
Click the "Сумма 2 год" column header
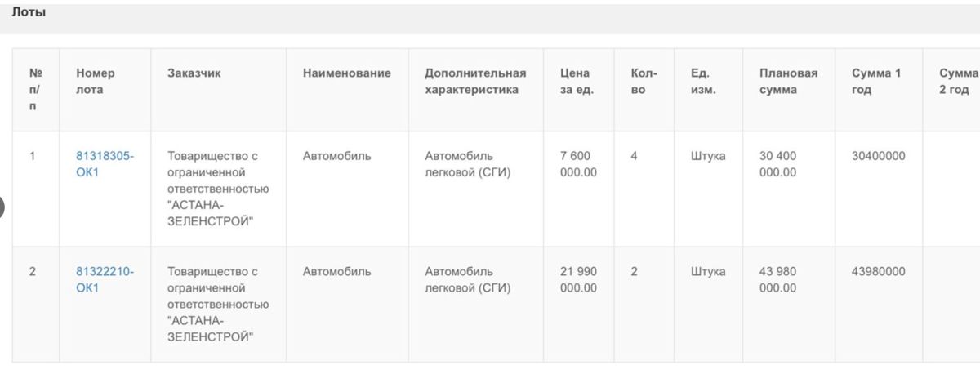tap(957, 82)
